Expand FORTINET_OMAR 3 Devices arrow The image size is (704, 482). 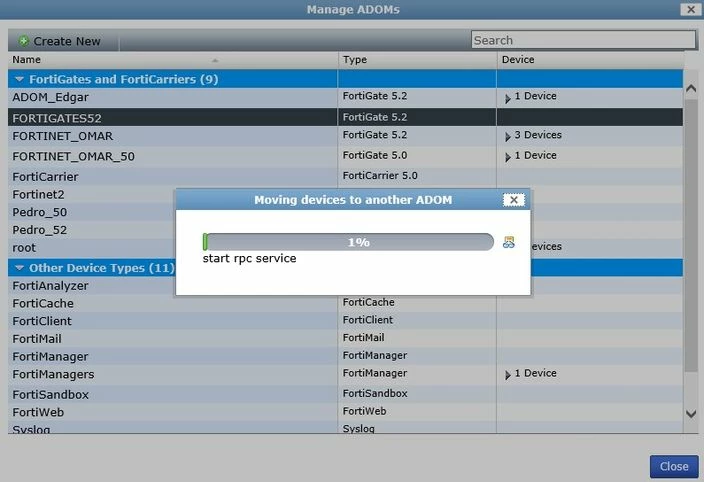tap(507, 137)
